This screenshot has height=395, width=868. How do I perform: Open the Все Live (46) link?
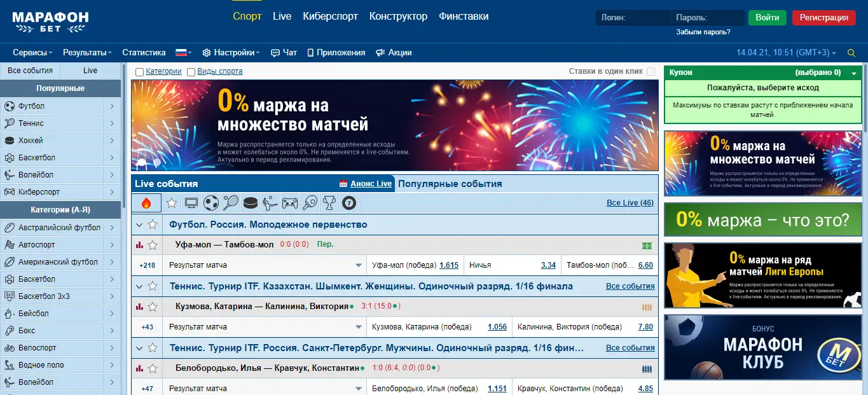(630, 203)
